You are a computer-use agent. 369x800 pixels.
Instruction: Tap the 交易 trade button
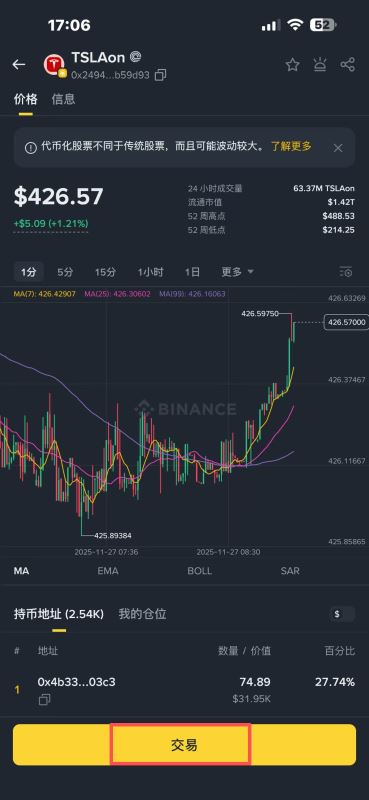coord(184,745)
